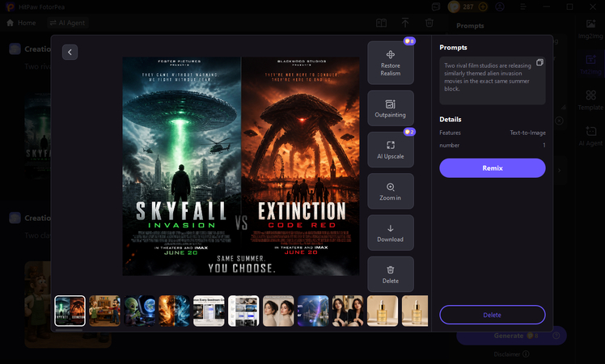Click the outlined Delete button at bottom

(x=493, y=315)
